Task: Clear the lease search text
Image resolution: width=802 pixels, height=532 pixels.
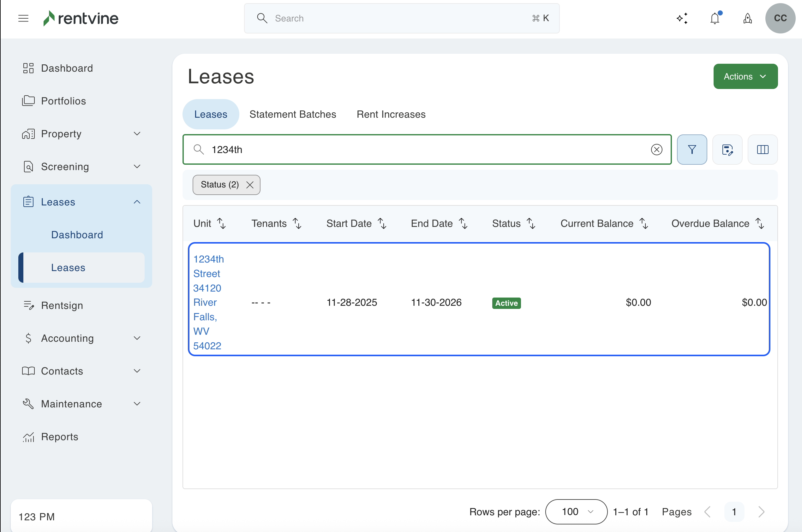Action: coord(656,150)
